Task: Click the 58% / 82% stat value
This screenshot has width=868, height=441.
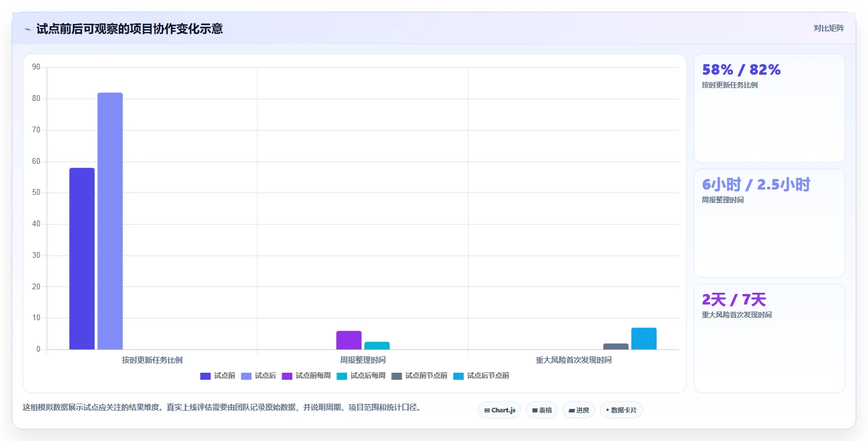Action: (x=741, y=69)
